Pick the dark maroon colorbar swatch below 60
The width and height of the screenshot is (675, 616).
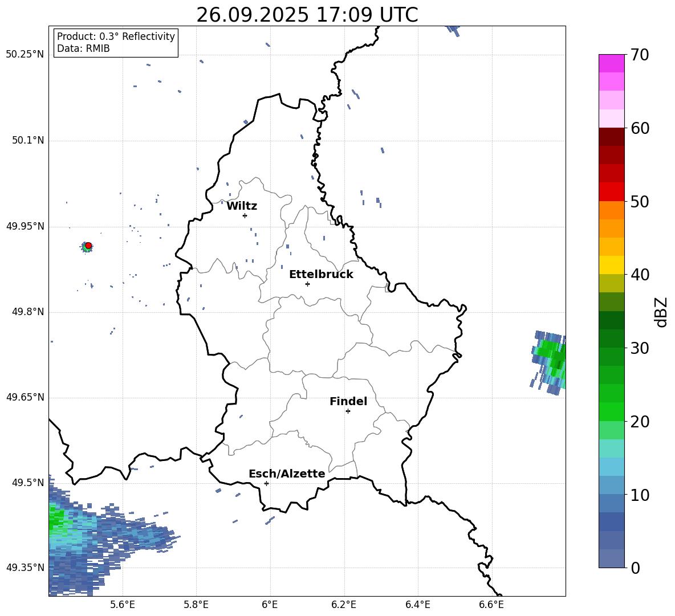click(x=611, y=137)
